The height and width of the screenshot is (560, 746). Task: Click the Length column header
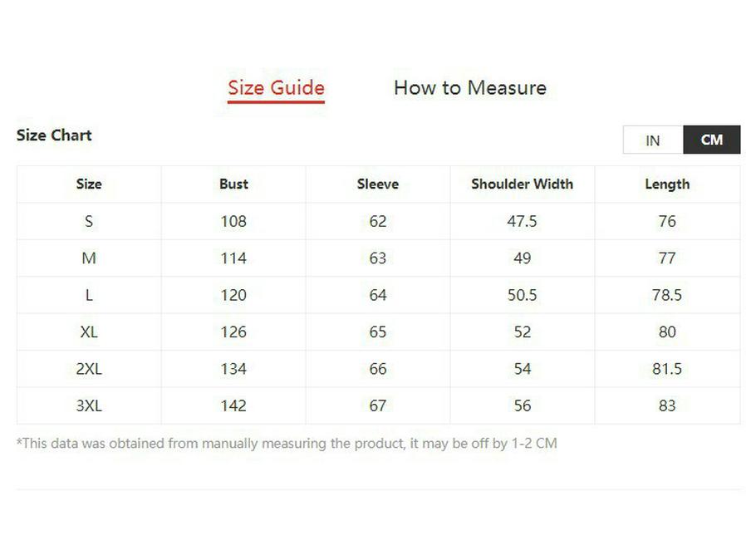pyautogui.click(x=667, y=184)
